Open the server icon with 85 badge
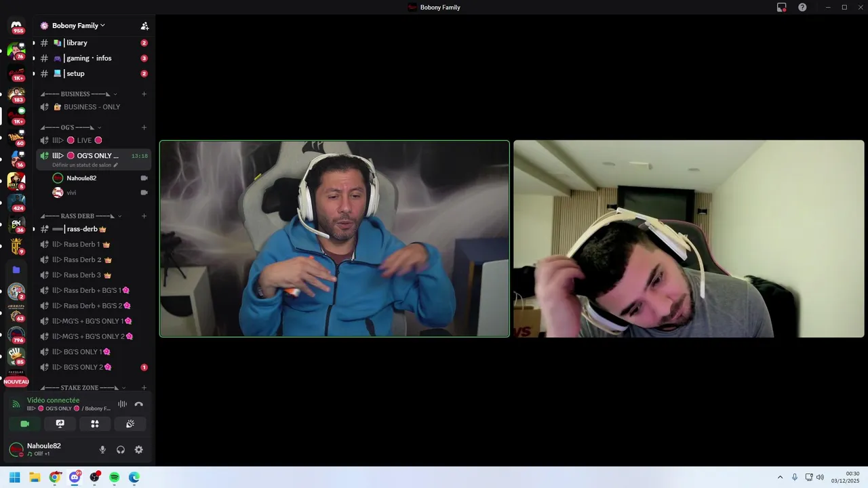Image resolution: width=868 pixels, height=488 pixels. [16, 356]
